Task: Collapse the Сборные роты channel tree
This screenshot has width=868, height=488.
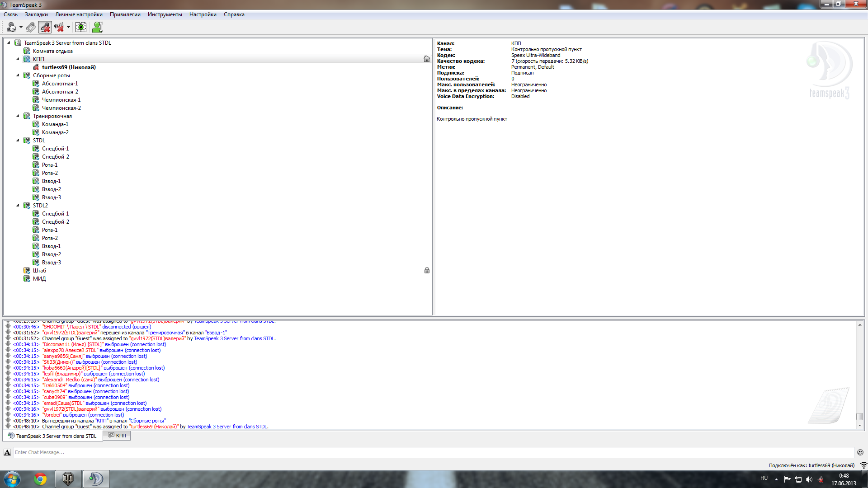Action: (x=18, y=75)
